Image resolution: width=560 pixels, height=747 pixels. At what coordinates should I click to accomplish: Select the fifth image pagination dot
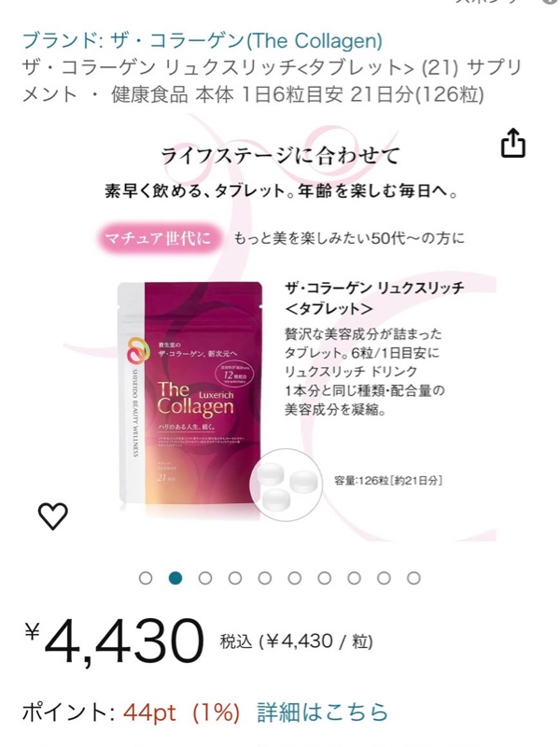(x=265, y=578)
